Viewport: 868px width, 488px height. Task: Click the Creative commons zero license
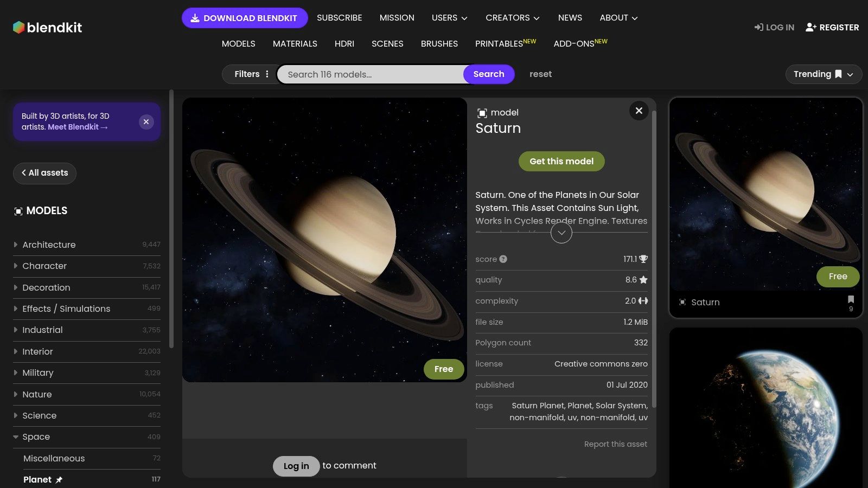(601, 364)
